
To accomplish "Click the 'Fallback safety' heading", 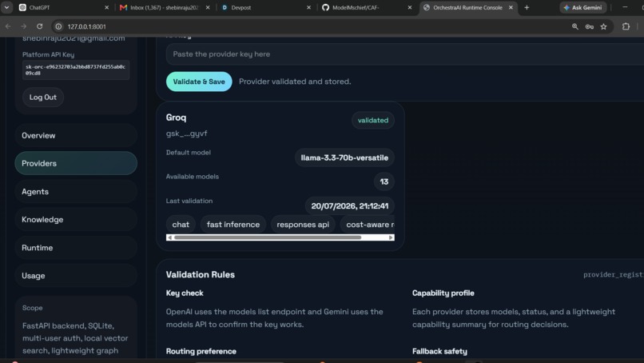I will [x=439, y=351].
